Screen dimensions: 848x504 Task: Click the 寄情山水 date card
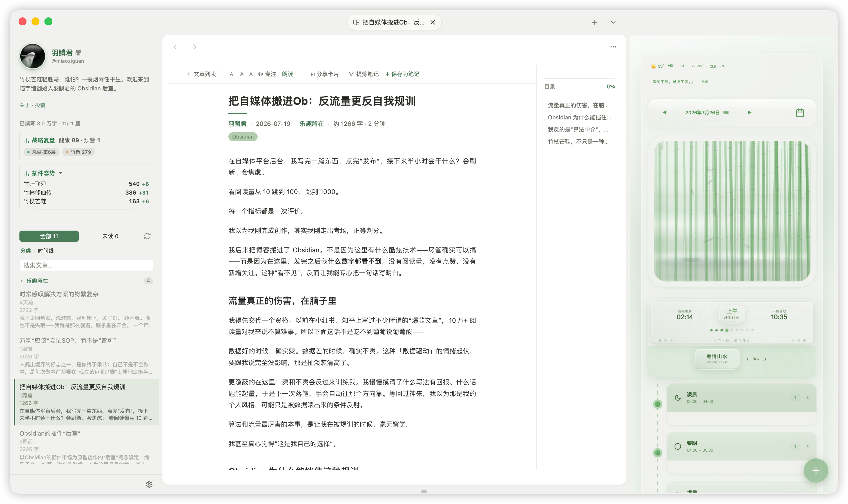coord(717,359)
